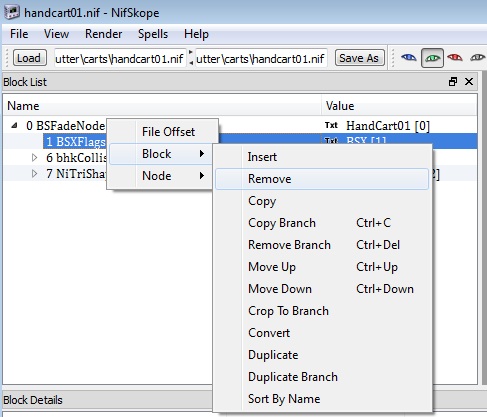The image size is (487, 417).
Task: Toggle the green eye view icon
Action: click(x=432, y=58)
